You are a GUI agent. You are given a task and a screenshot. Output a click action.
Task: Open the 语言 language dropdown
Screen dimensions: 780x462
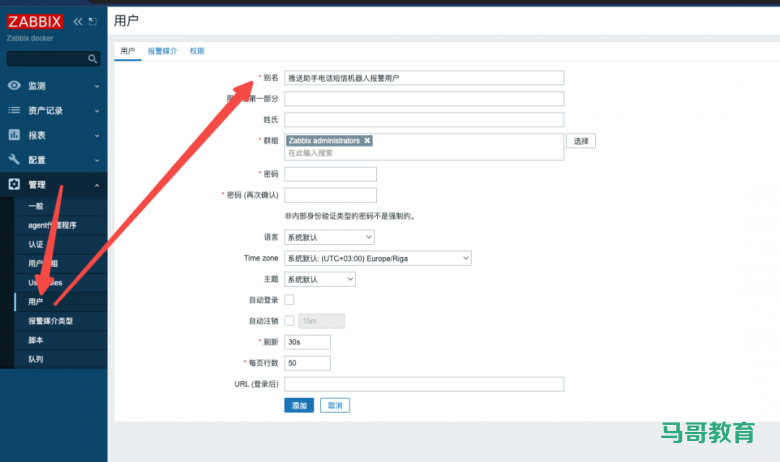coord(329,237)
